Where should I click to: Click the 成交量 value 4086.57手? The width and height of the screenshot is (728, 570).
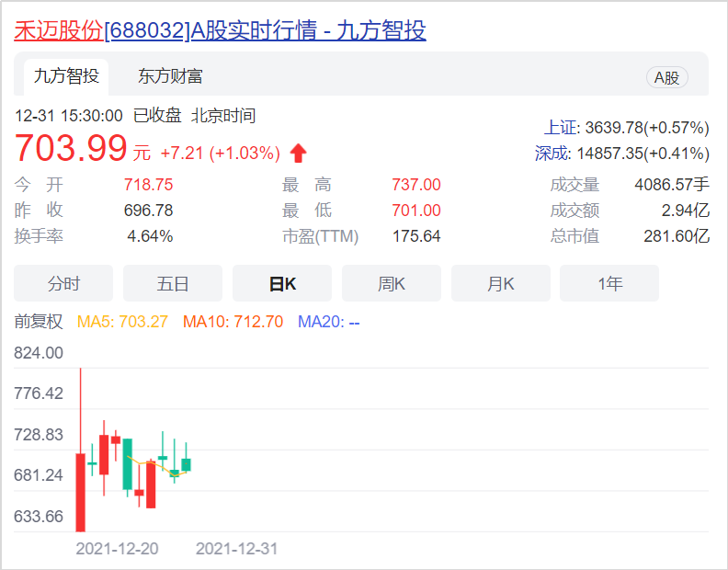[672, 185]
